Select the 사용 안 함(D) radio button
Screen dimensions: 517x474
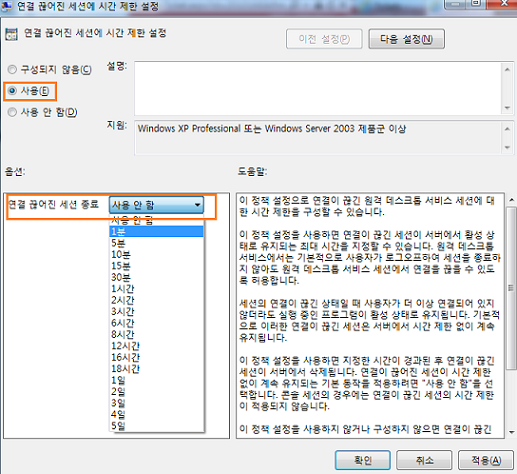[12, 112]
